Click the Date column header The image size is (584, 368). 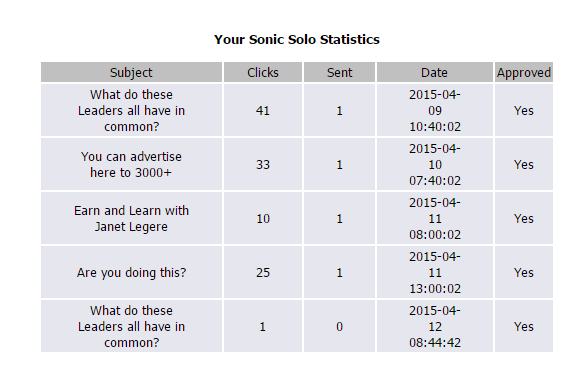click(x=435, y=72)
